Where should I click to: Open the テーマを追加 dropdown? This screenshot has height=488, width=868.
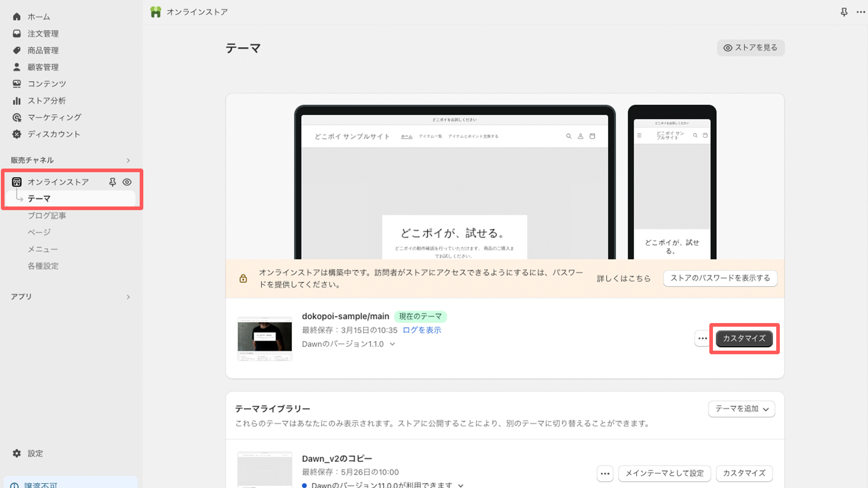pos(742,409)
